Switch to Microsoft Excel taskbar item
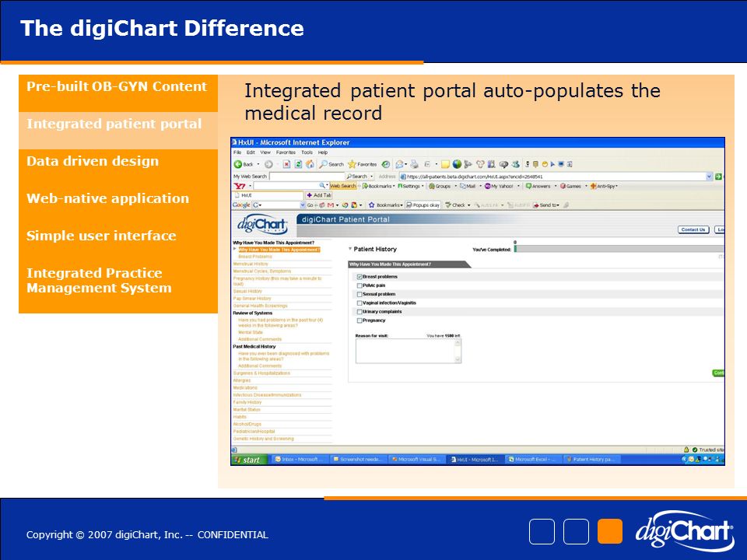Viewport: 747px width, 560px height. [x=532, y=460]
